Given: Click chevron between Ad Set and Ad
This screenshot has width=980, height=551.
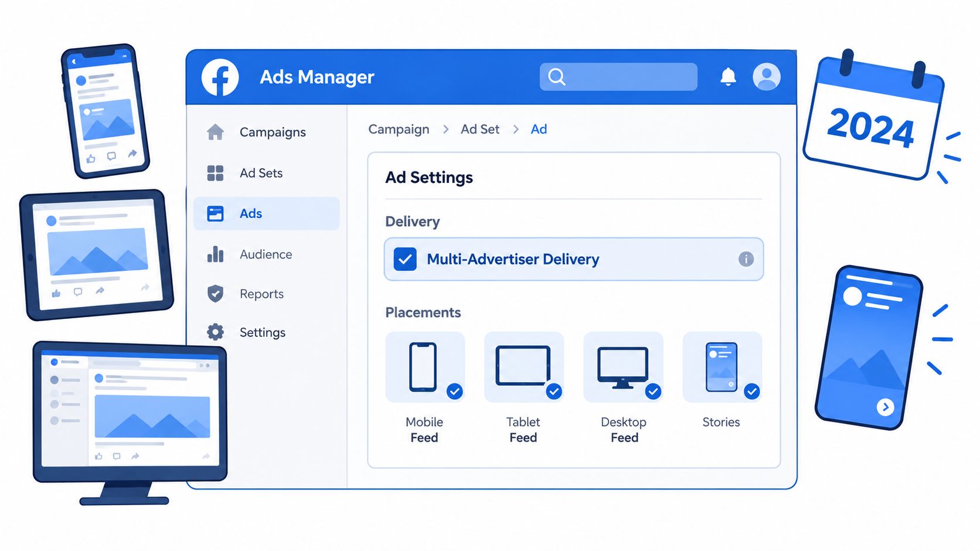Looking at the screenshot, I should click(x=516, y=130).
